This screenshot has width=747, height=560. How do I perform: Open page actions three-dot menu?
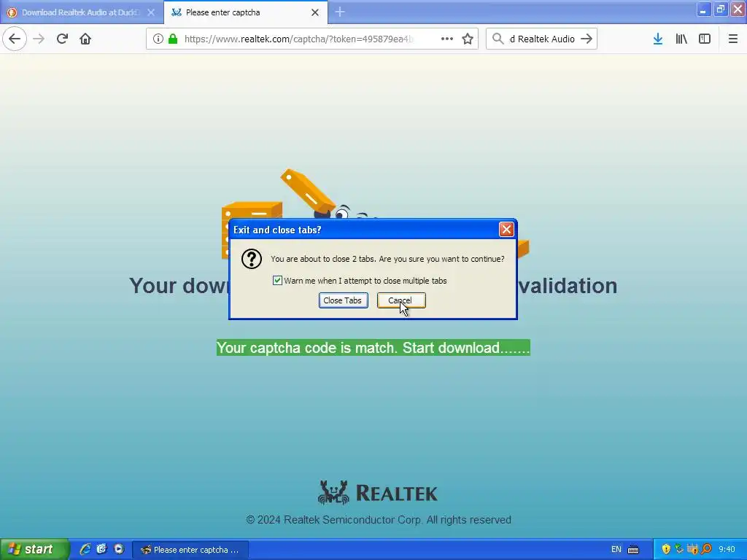coord(447,39)
